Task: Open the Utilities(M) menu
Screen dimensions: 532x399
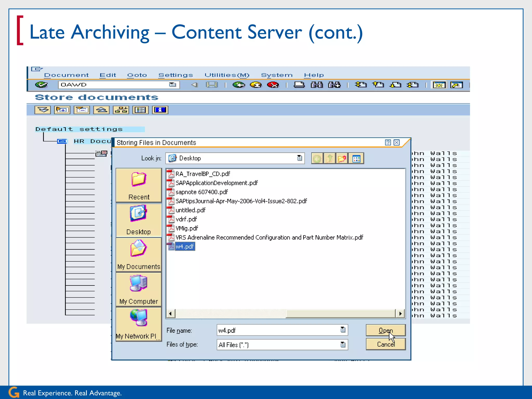Action: [227, 75]
